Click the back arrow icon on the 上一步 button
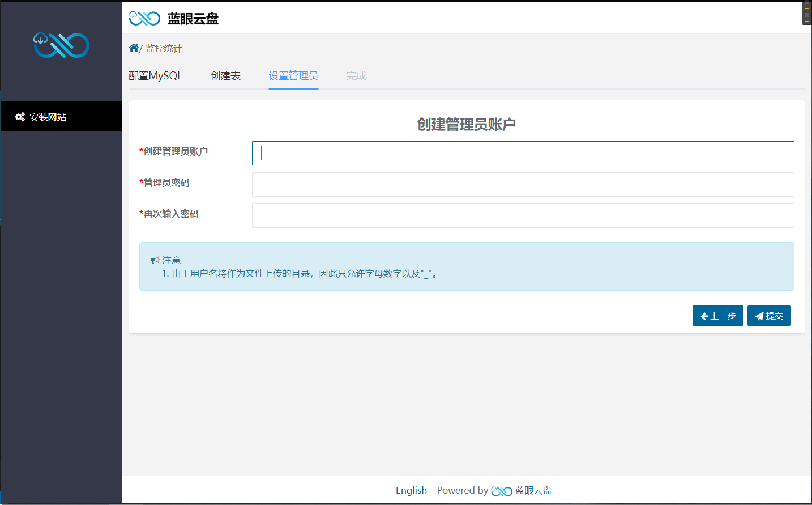The width and height of the screenshot is (812, 505). click(705, 316)
